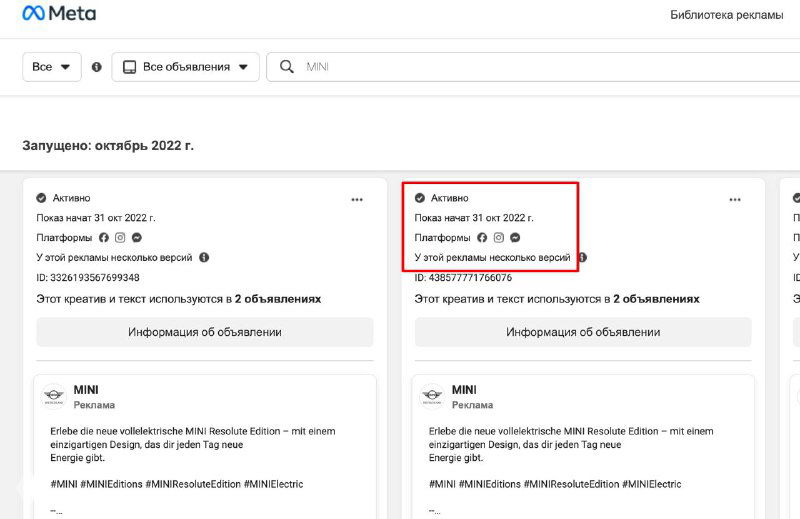Click MINI logo avatar in second ad
The height and width of the screenshot is (519, 800).
pos(432,396)
